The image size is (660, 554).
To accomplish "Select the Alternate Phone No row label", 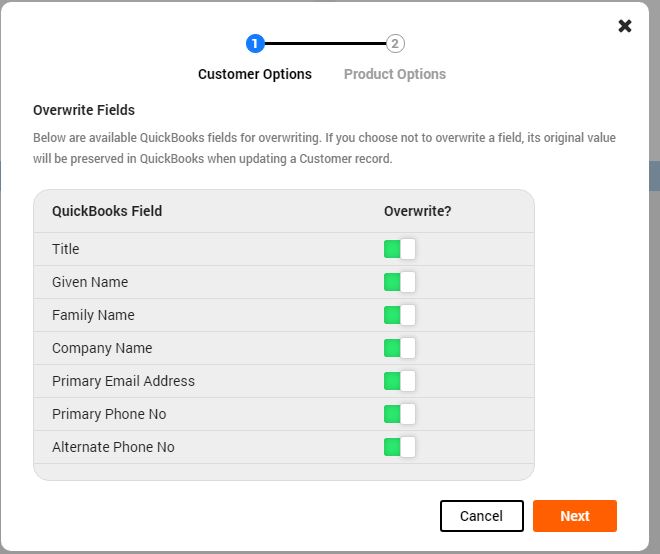I will (113, 447).
